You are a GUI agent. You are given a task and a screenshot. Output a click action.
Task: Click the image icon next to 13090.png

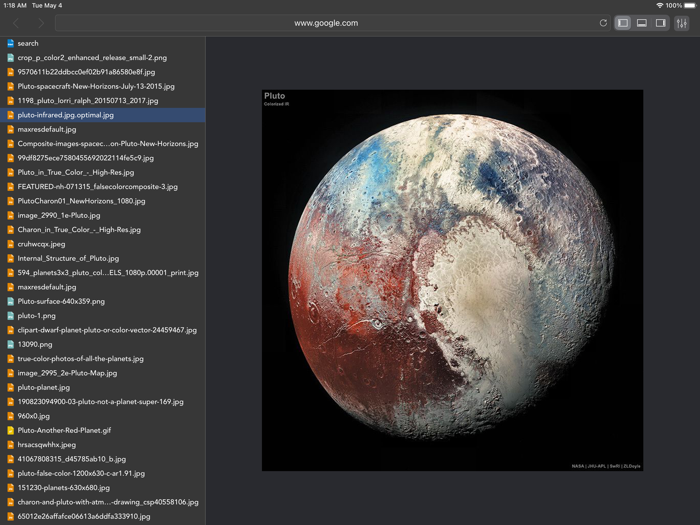[11, 344]
